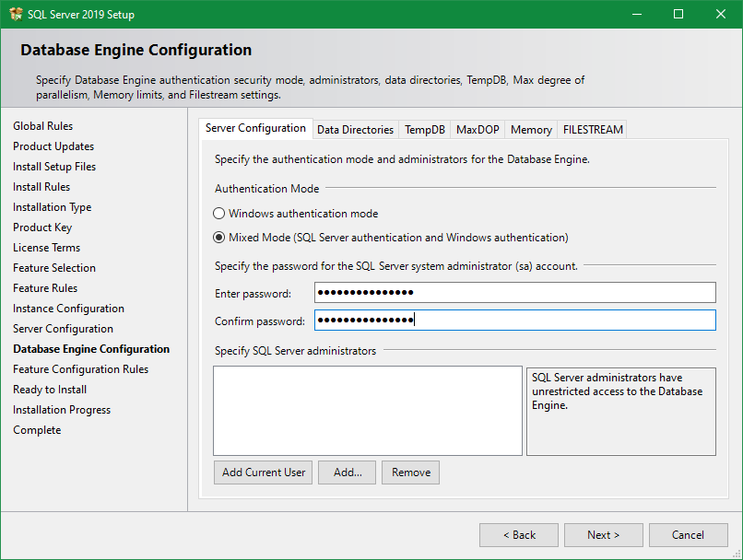Select License Terms in the left pane
The width and height of the screenshot is (743, 560).
pos(46,247)
